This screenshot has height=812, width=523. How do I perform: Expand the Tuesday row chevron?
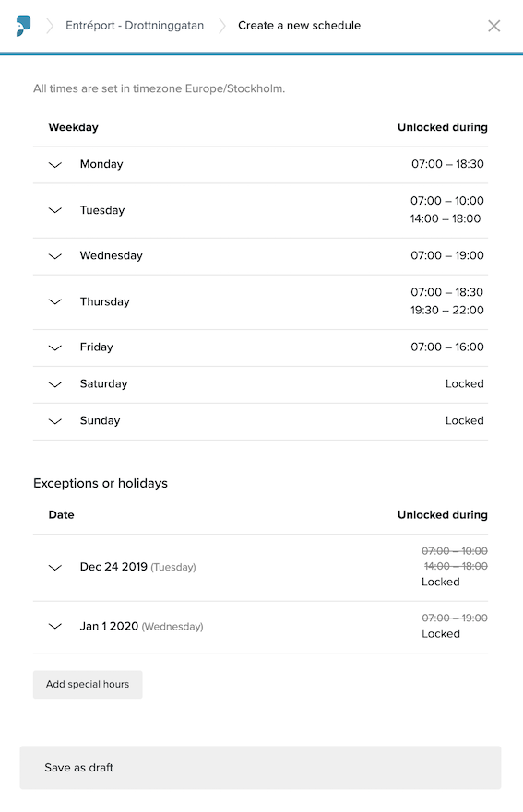click(x=55, y=210)
